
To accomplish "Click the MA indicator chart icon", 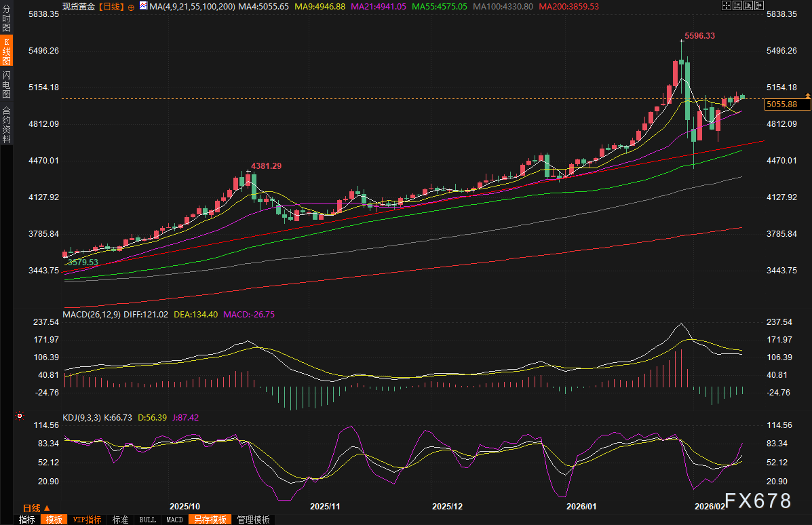I will click(143, 5).
